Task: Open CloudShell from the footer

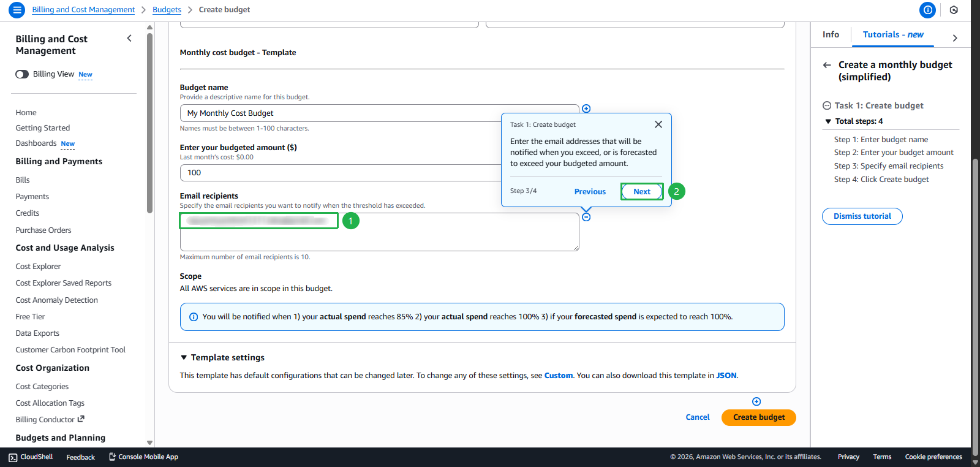Action: click(x=31, y=457)
